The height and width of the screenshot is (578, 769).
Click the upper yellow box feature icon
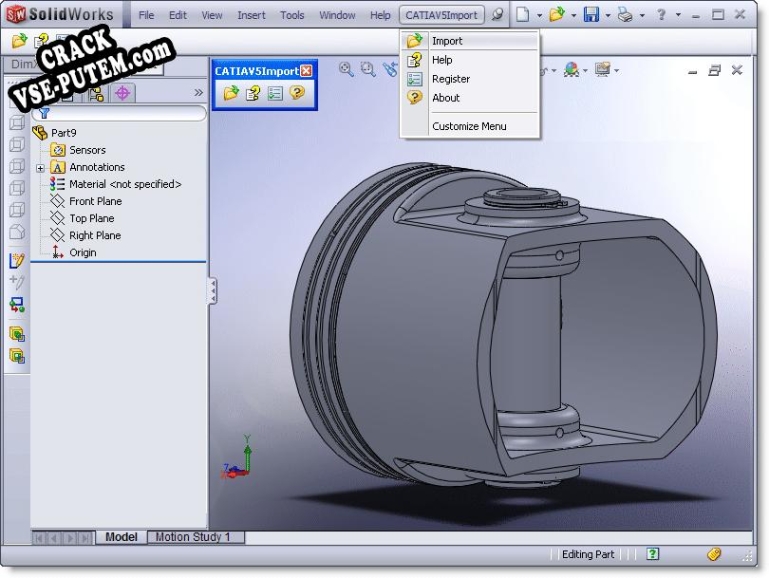pos(17,335)
